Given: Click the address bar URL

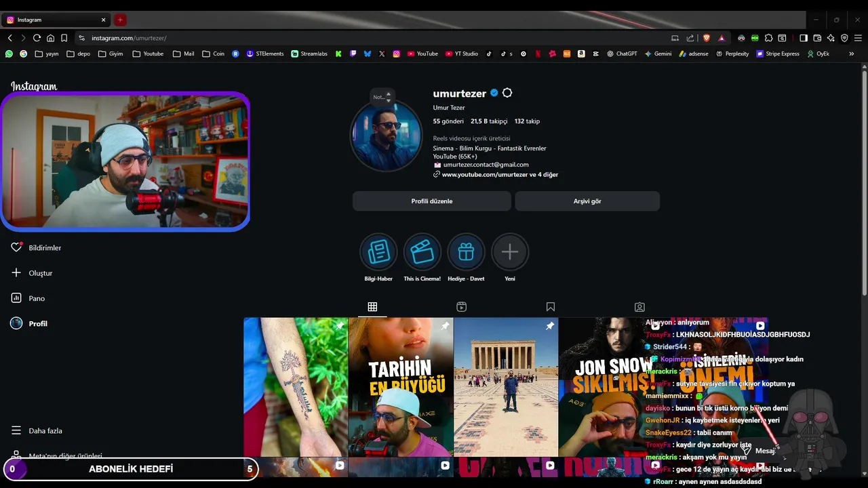Looking at the screenshot, I should click(x=129, y=38).
